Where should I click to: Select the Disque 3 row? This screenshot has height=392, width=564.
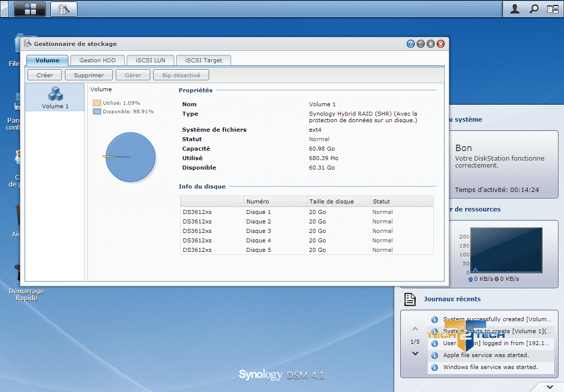(307, 231)
